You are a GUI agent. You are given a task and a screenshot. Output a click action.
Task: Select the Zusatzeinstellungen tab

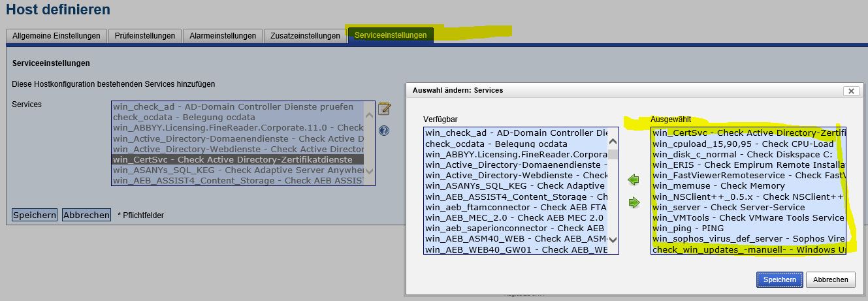[x=305, y=36]
